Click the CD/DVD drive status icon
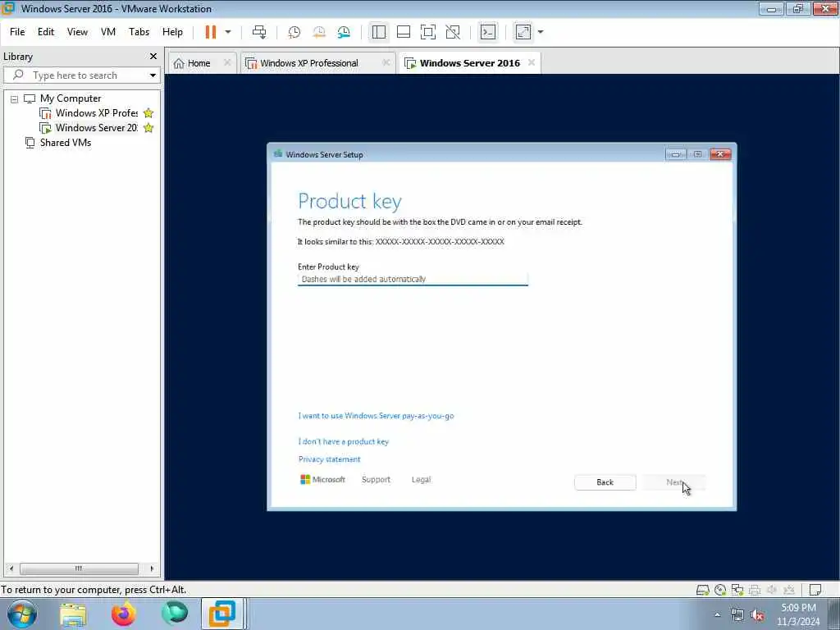 [x=720, y=590]
